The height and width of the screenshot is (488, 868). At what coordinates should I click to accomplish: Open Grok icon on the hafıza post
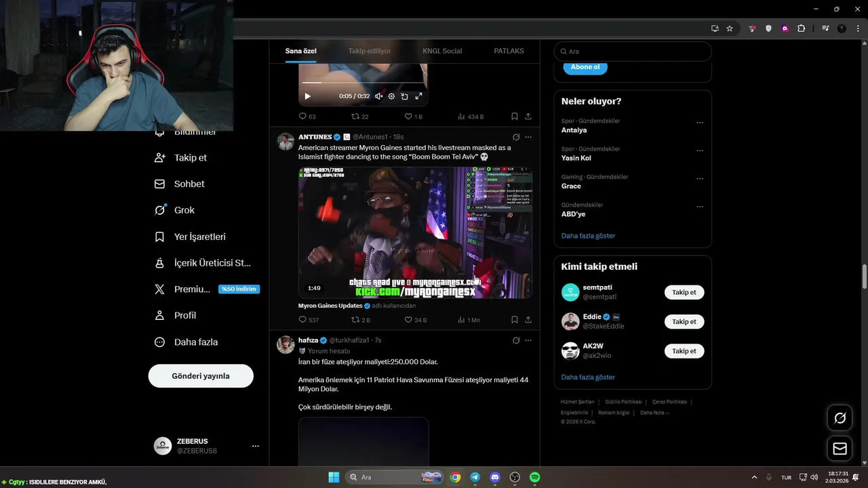click(516, 340)
